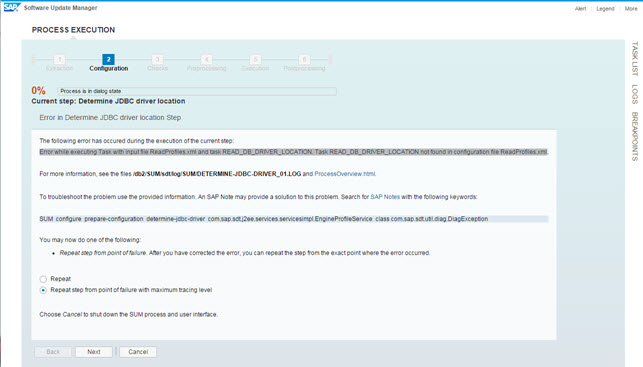The width and height of the screenshot is (643, 367).
Task: Click Error in Determine JDBC driver location Step
Action: pyautogui.click(x=110, y=117)
